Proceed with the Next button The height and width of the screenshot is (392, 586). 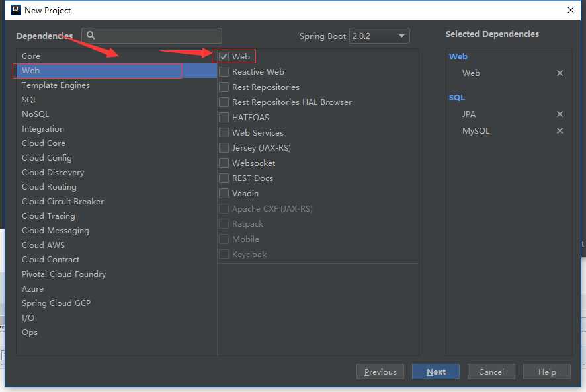(436, 372)
